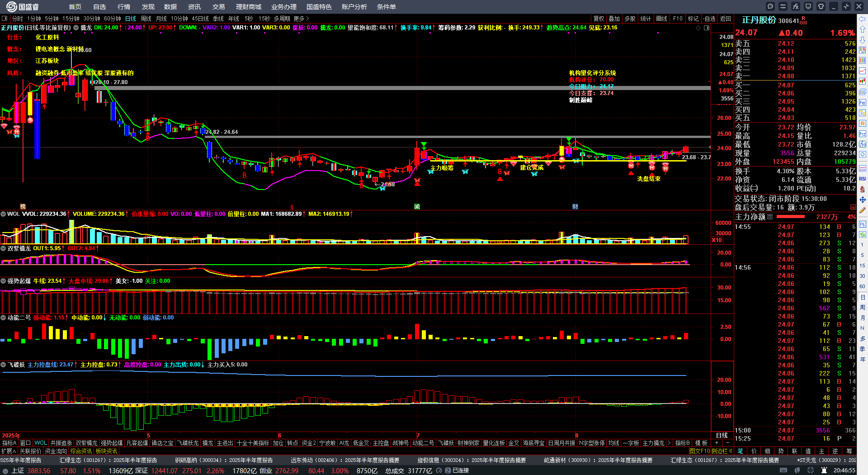Expand the 更多 periods dropdown
868x475 pixels.
pos(301,19)
